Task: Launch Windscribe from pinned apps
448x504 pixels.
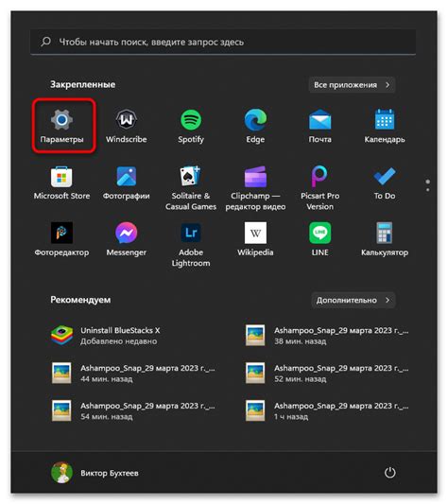Action: pos(127,119)
